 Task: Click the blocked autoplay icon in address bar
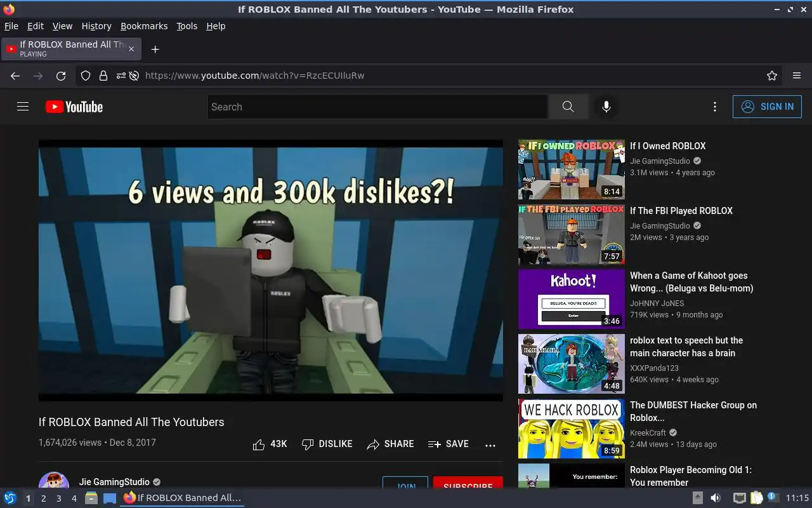pos(134,76)
